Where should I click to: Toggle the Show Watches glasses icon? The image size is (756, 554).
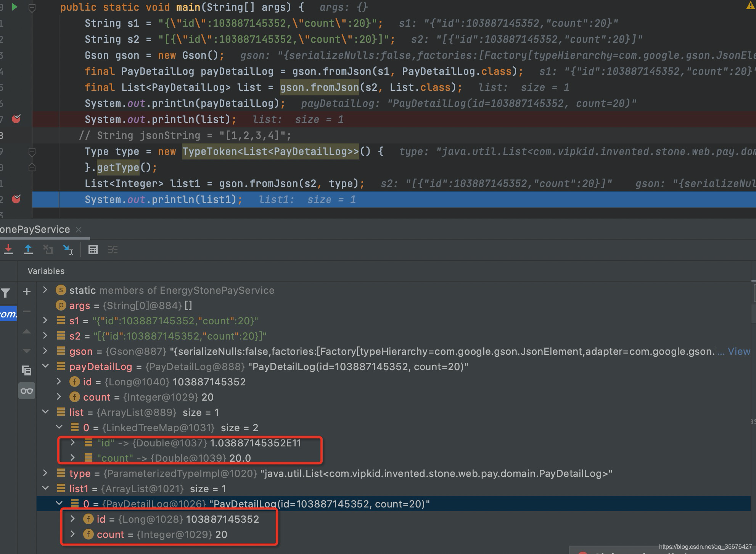(x=27, y=391)
